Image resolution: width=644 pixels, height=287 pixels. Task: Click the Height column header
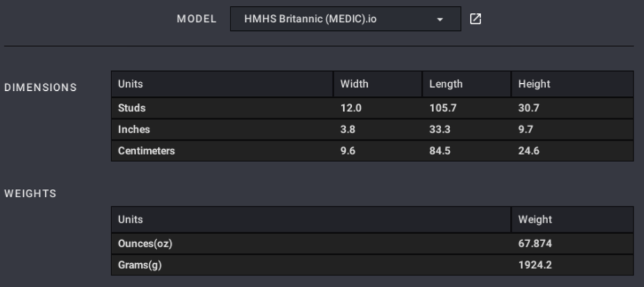(x=534, y=84)
